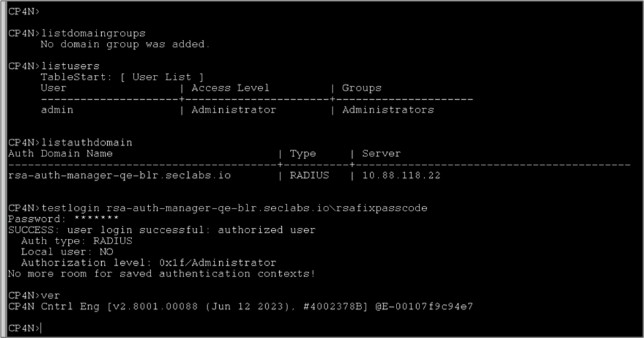Image resolution: width=644 pixels, height=338 pixels.
Task: Click the "Auth Domain Name" column header
Action: pyautogui.click(x=60, y=153)
